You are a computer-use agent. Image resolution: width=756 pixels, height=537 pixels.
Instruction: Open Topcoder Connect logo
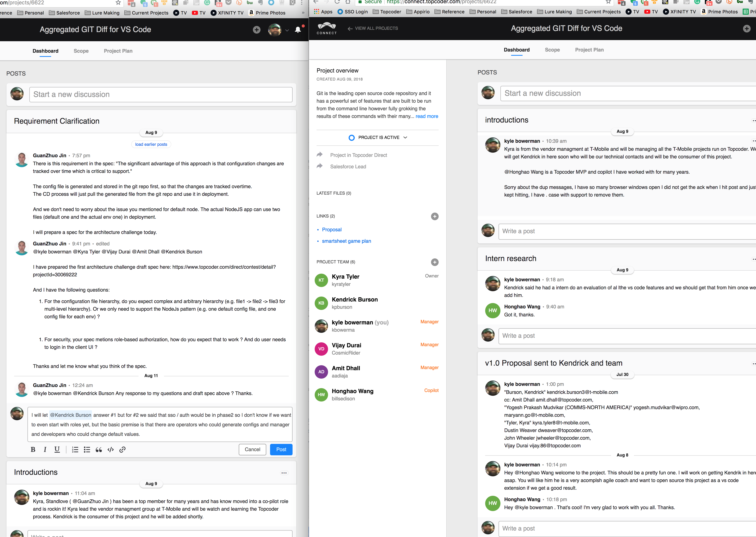[x=327, y=28]
